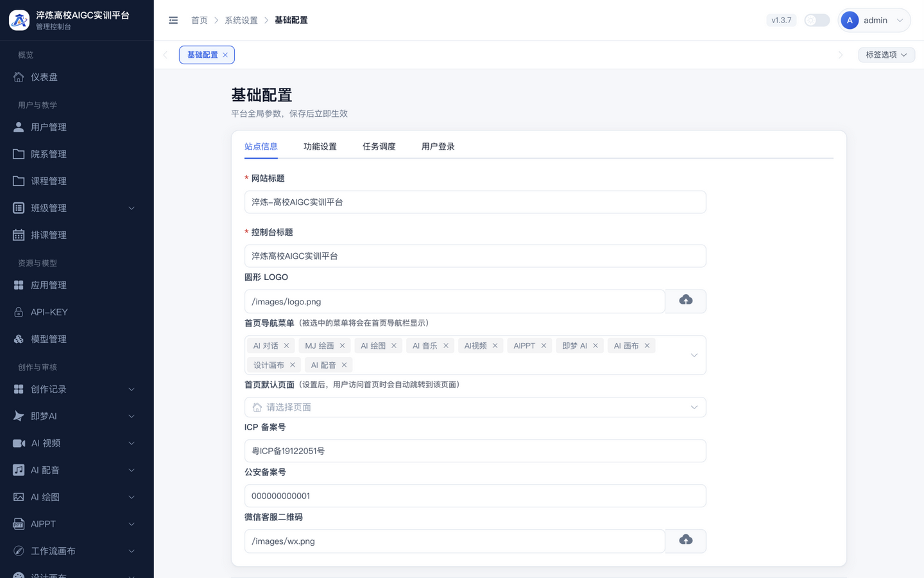Click the AI 视频 camera icon
Viewport: 924px width, 578px height.
tap(19, 443)
